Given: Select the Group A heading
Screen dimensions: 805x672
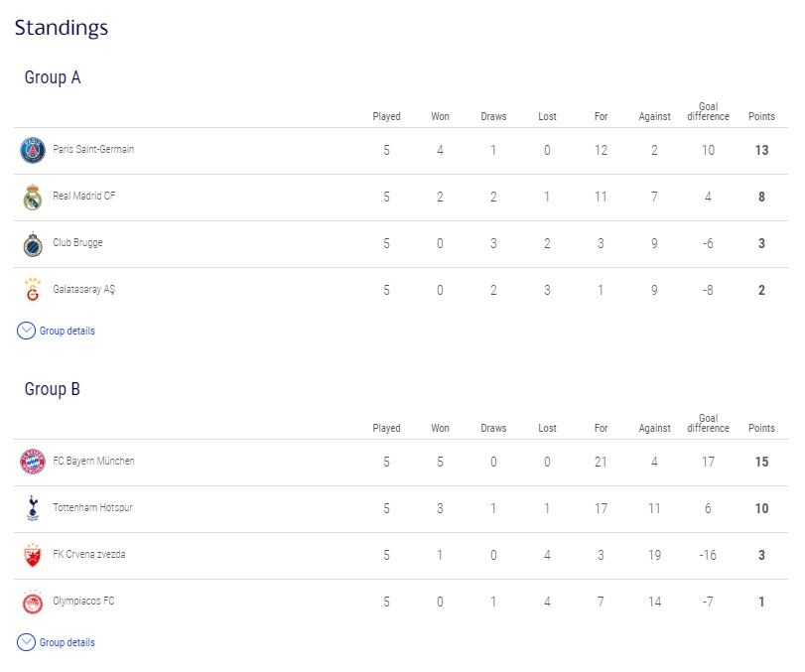Looking at the screenshot, I should [53, 77].
